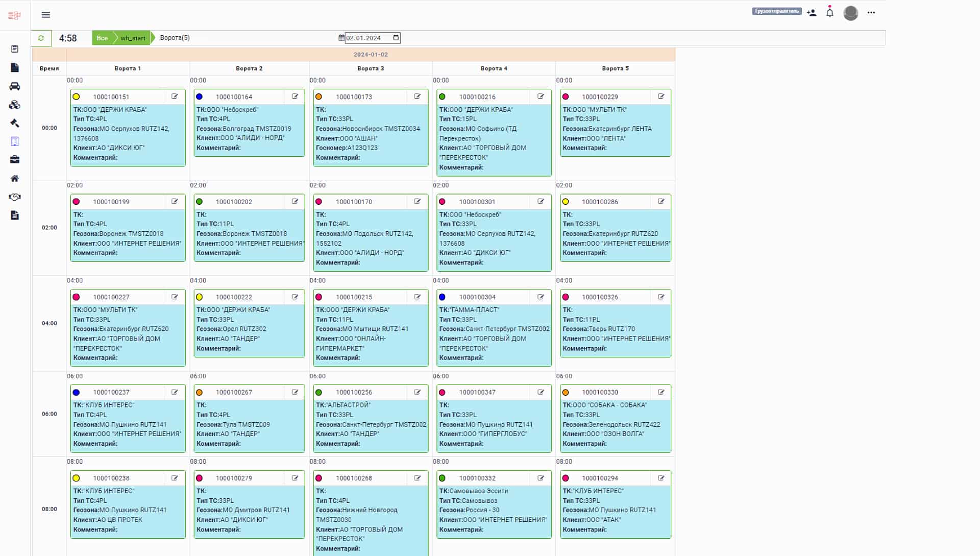Viewport: 980px width, 556px height.
Task: Open the blank document icon below clipboard
Action: click(x=15, y=67)
